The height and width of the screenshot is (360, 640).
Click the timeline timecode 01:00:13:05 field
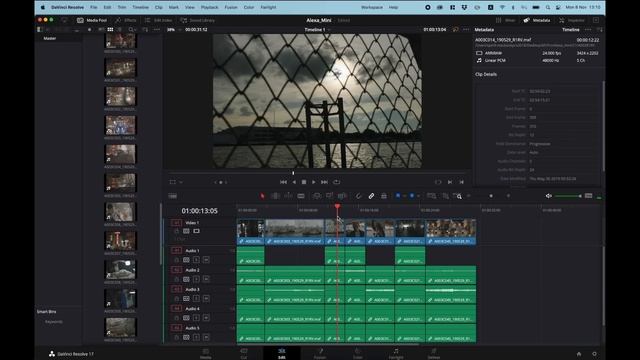(x=200, y=211)
